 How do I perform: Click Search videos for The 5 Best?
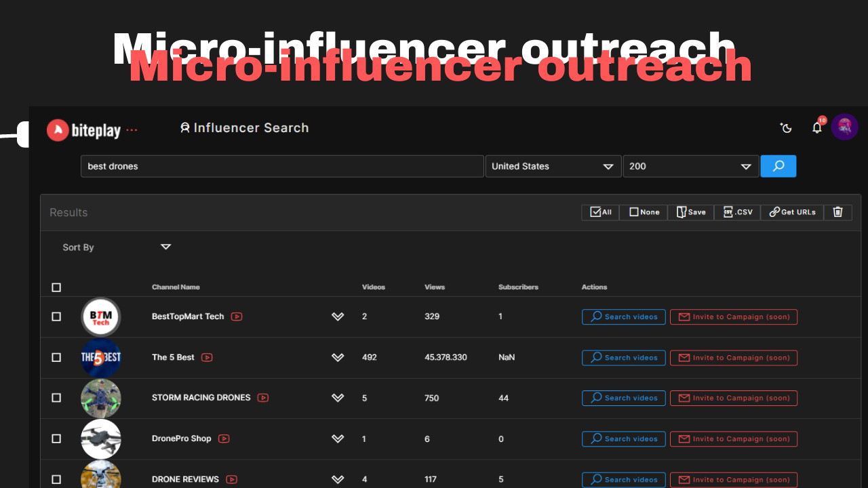pyautogui.click(x=623, y=357)
